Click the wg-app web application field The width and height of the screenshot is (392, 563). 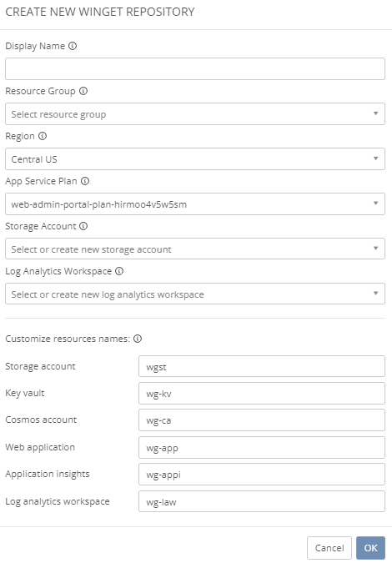(262, 447)
